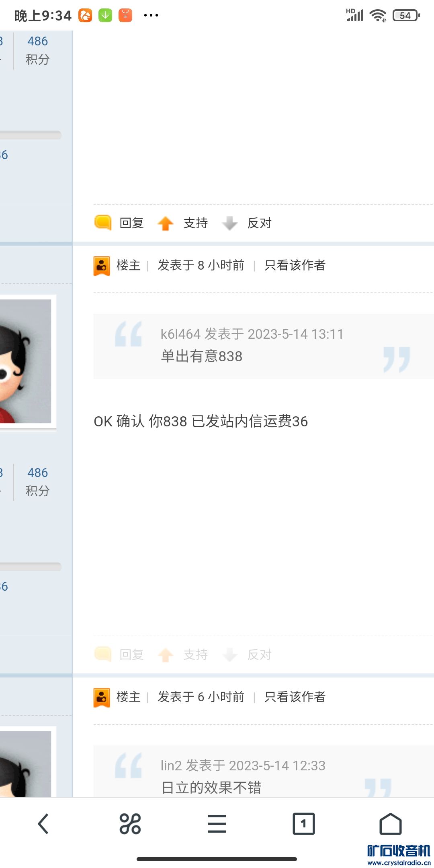Open the browser hamburger menu
Image resolution: width=434 pixels, height=868 pixels.
click(x=217, y=824)
